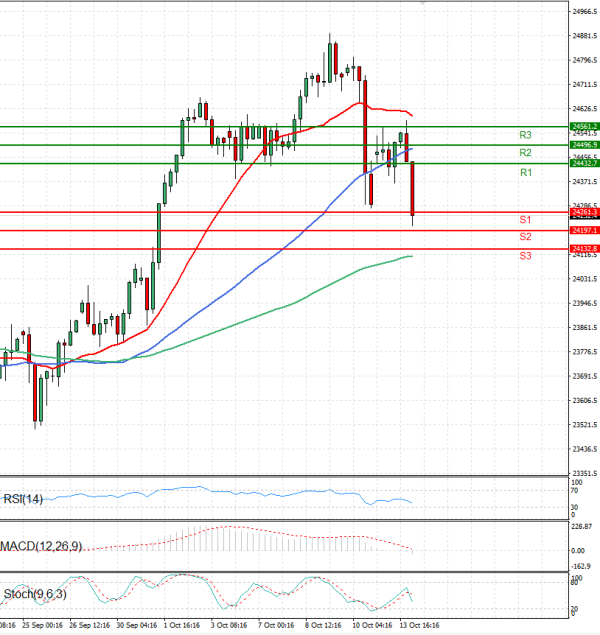Click the 24496.9 green price tag

584,145
